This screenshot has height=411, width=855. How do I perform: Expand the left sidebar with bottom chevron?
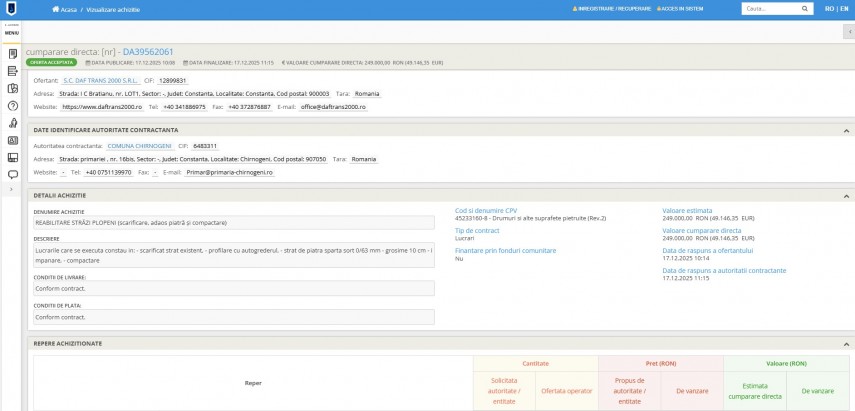click(x=12, y=189)
